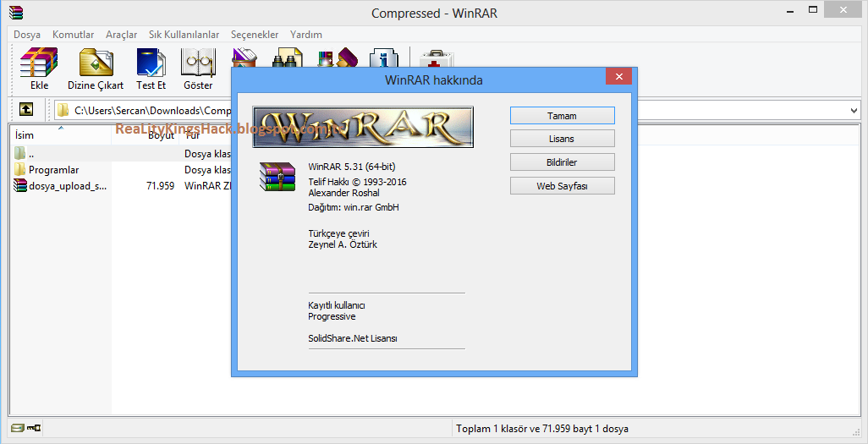Sort by the İsim column header

pos(61,135)
